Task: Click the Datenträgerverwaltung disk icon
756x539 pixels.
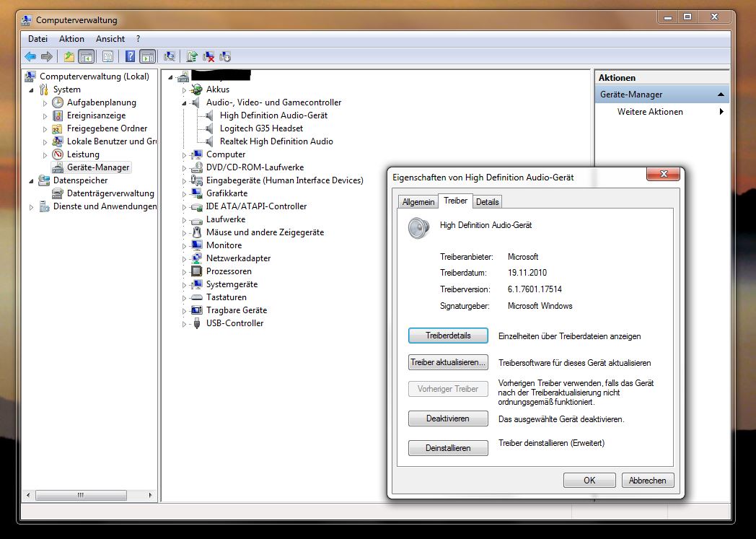Action: tap(58, 193)
